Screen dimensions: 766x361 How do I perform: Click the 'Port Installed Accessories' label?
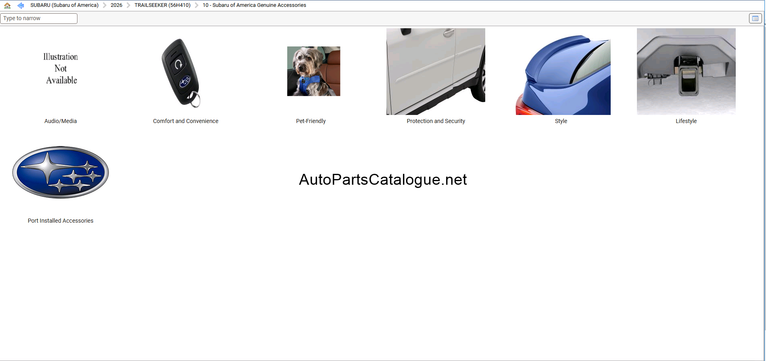point(61,221)
